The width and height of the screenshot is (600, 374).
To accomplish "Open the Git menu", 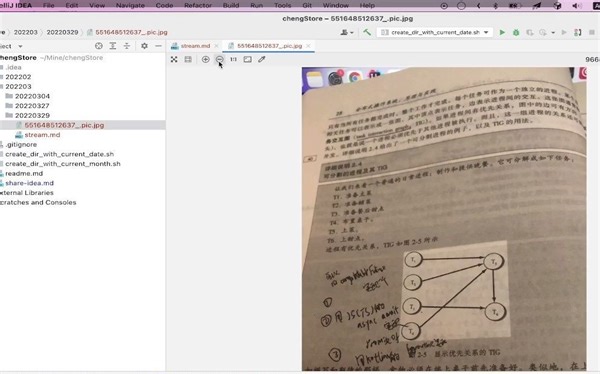I will (x=307, y=5).
